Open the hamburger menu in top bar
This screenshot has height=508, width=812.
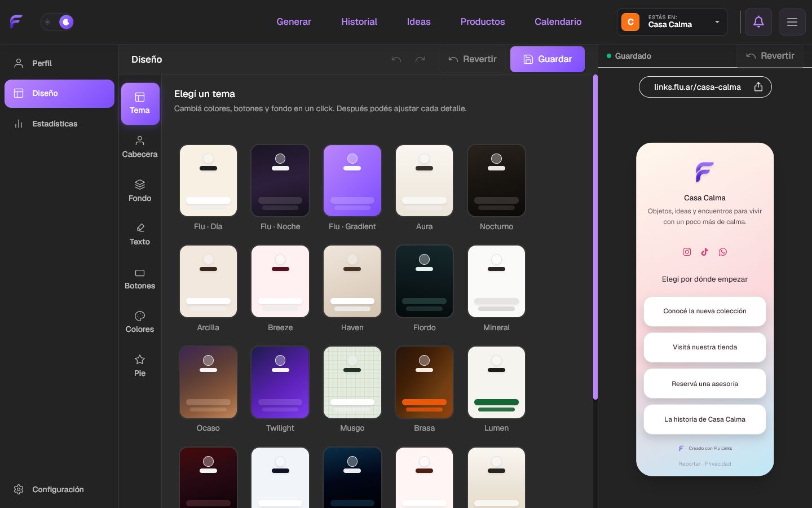(792, 22)
